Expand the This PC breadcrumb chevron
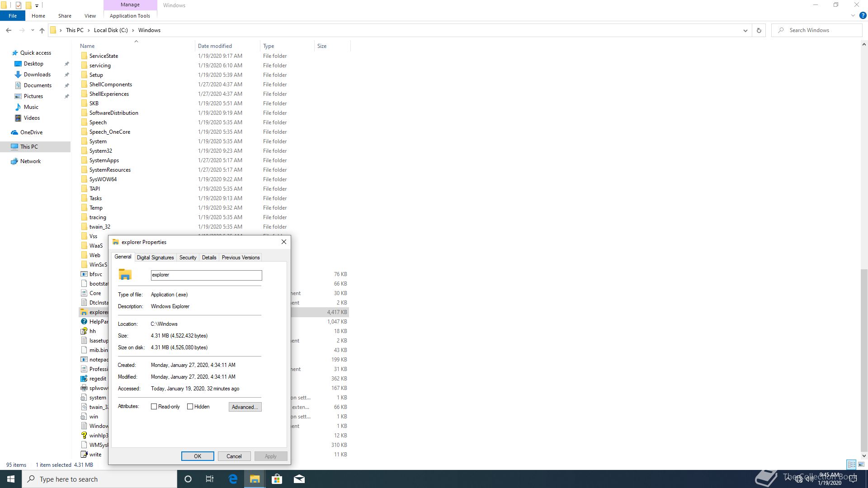Screen dimensions: 868x488 (89, 30)
